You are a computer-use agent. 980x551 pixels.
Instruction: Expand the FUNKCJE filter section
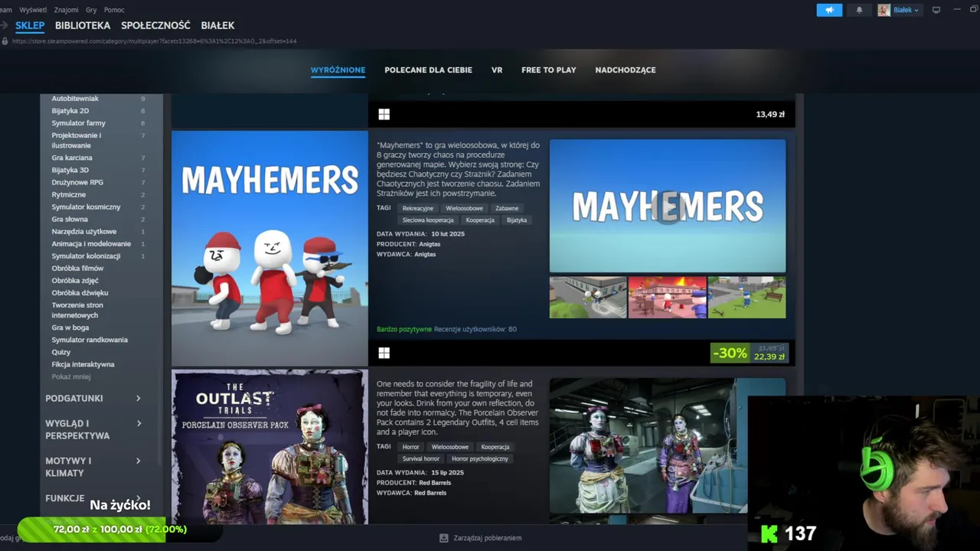pos(93,498)
